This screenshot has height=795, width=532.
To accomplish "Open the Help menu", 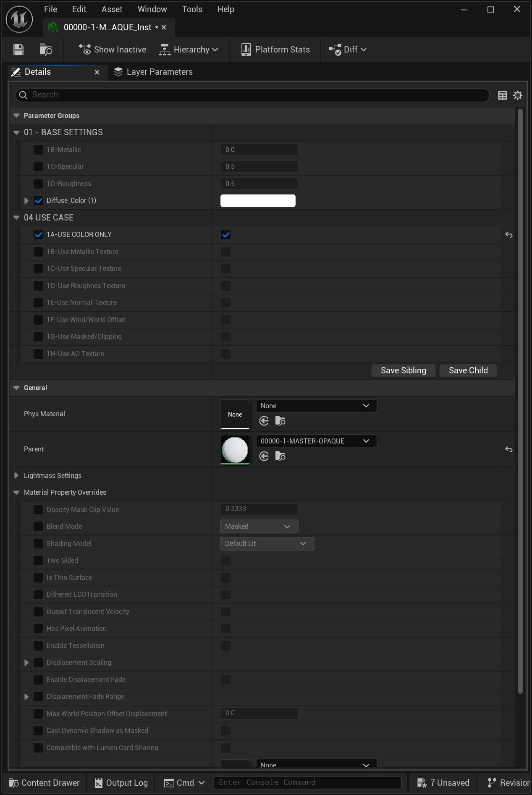I will (x=225, y=9).
